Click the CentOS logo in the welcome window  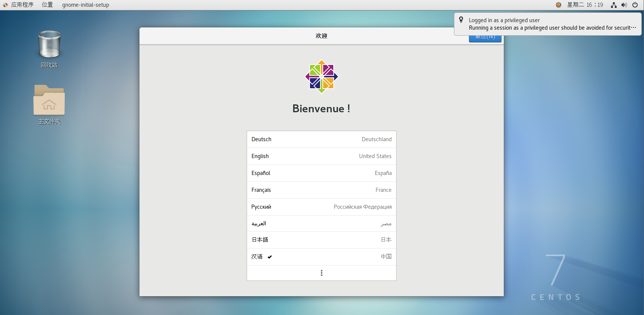(322, 77)
